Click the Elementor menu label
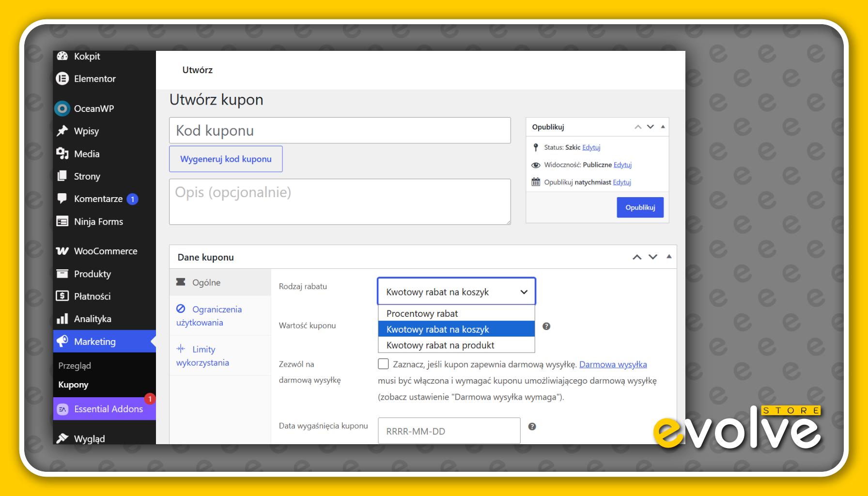Viewport: 868px width, 496px height. click(95, 78)
